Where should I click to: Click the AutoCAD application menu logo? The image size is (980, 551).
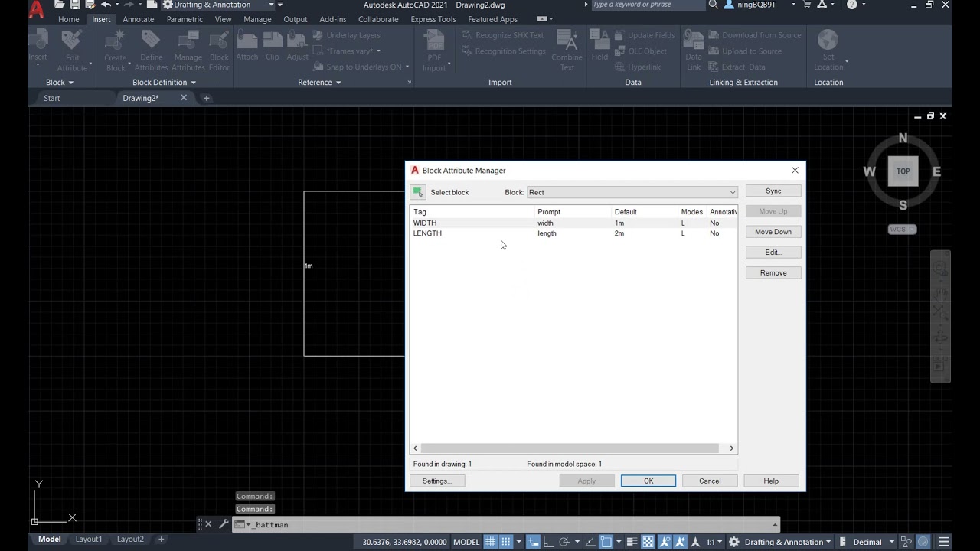click(36, 8)
